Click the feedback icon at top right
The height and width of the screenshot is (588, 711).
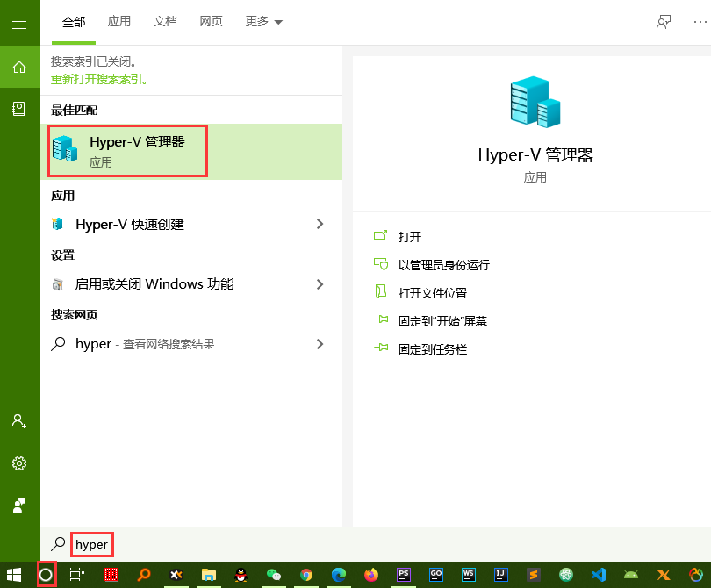tap(664, 22)
